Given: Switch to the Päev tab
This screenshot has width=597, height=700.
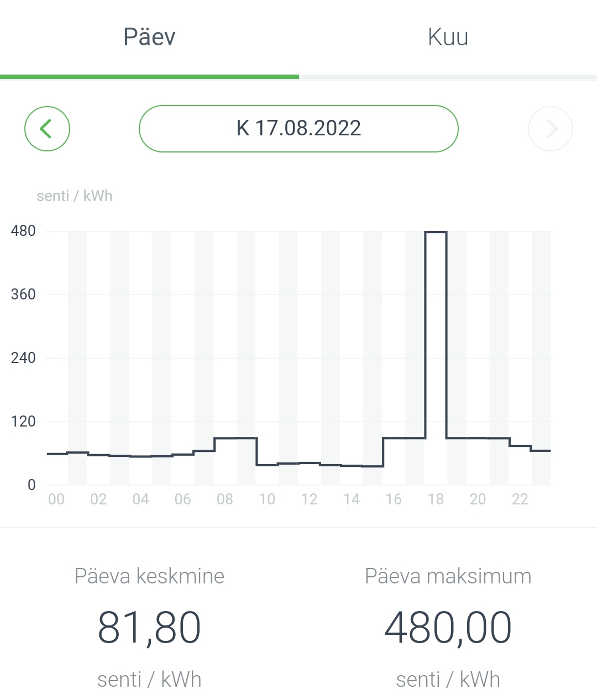Looking at the screenshot, I should [x=149, y=38].
